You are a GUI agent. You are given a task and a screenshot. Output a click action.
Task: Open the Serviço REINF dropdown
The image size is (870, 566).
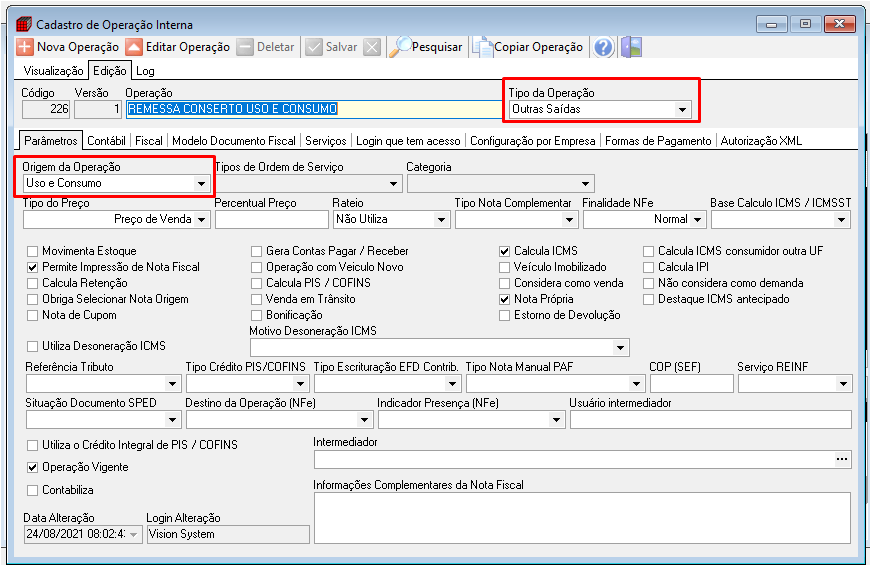[843, 383]
